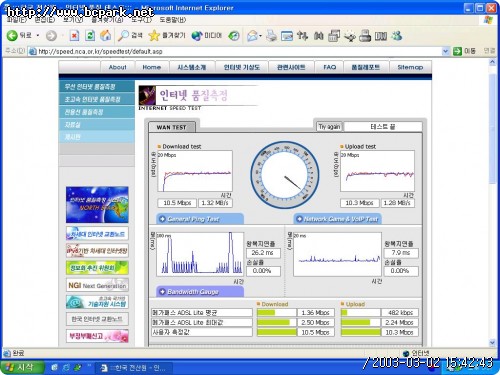The height and width of the screenshot is (375, 500).
Task: Click the 26.2 ms ping delay value
Action: (x=263, y=253)
